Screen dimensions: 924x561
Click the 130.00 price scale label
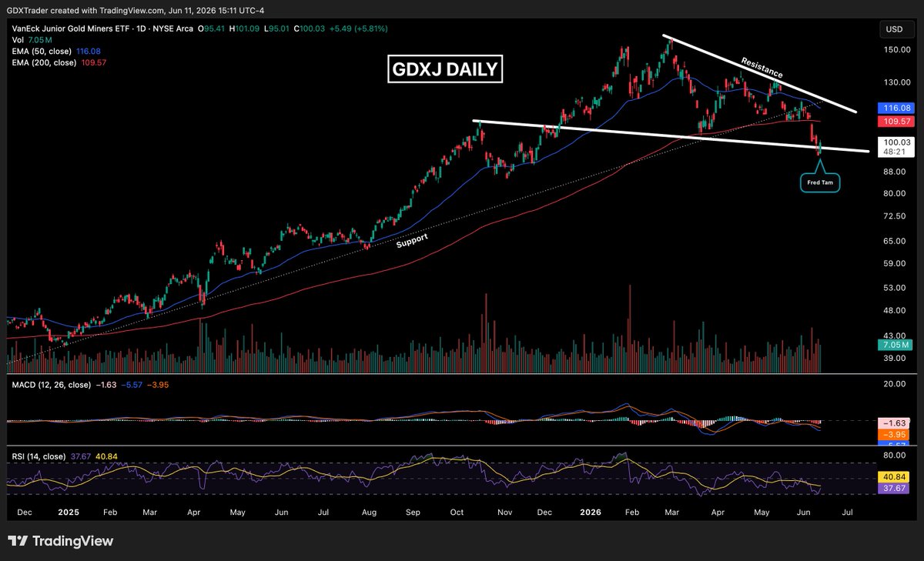896,82
